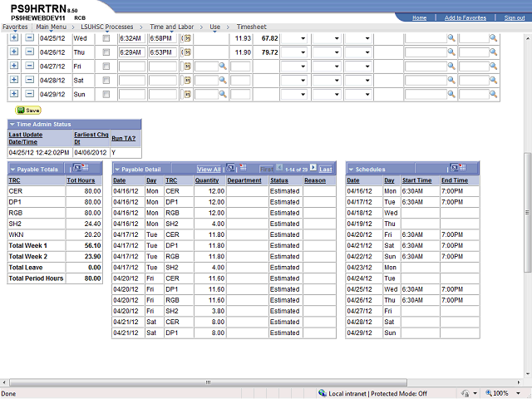Check the box for Sun 04/29/12

[x=106, y=94]
